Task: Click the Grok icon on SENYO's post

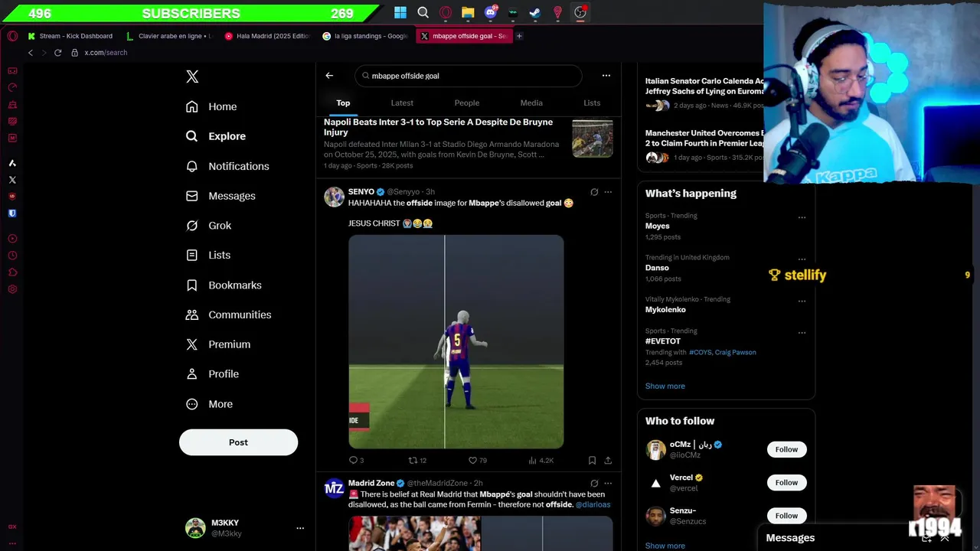Action: (x=594, y=192)
